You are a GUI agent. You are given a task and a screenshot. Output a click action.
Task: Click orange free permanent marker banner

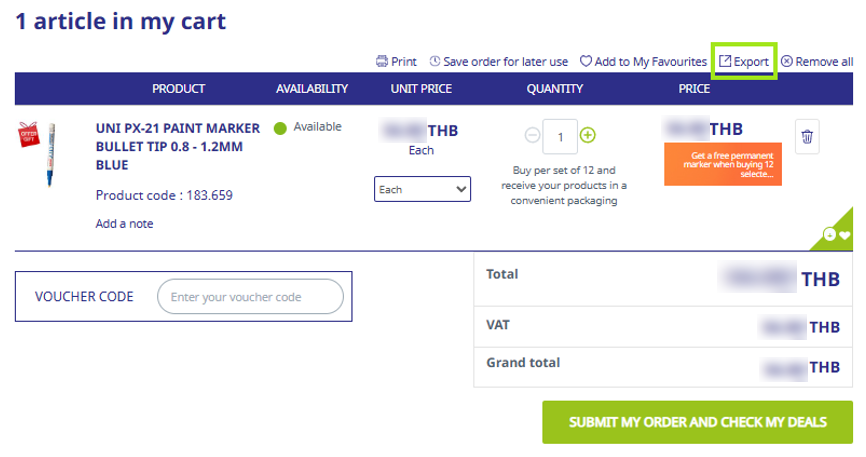coord(721,164)
